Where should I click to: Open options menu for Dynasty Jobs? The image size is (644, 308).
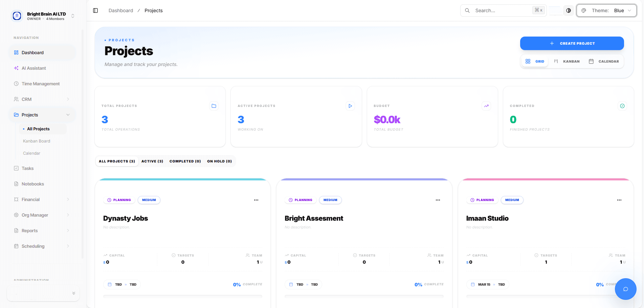pyautogui.click(x=256, y=200)
